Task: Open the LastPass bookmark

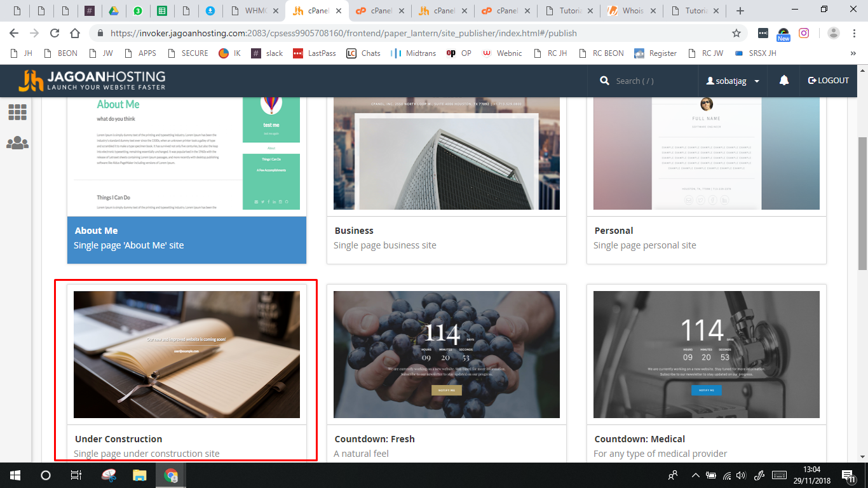Action: [x=315, y=53]
